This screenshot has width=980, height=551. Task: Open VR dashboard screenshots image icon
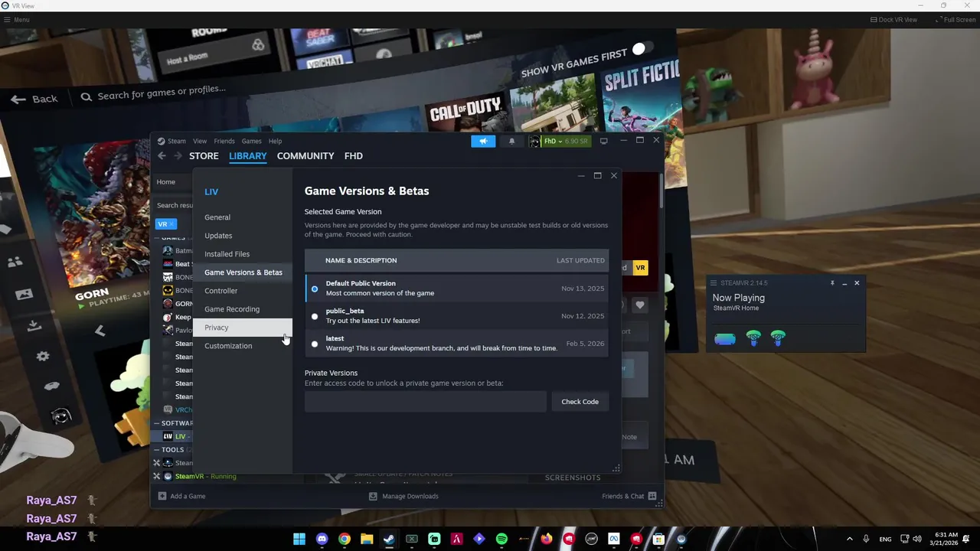coord(24,294)
